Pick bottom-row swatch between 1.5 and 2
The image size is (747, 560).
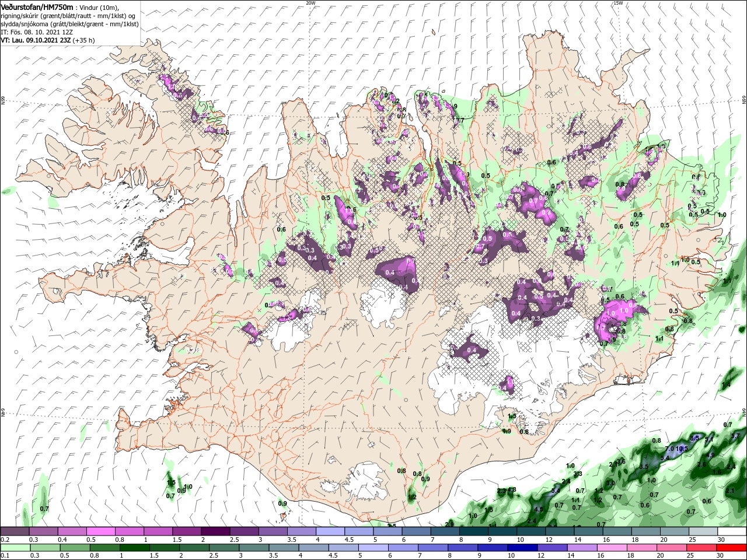(164, 548)
